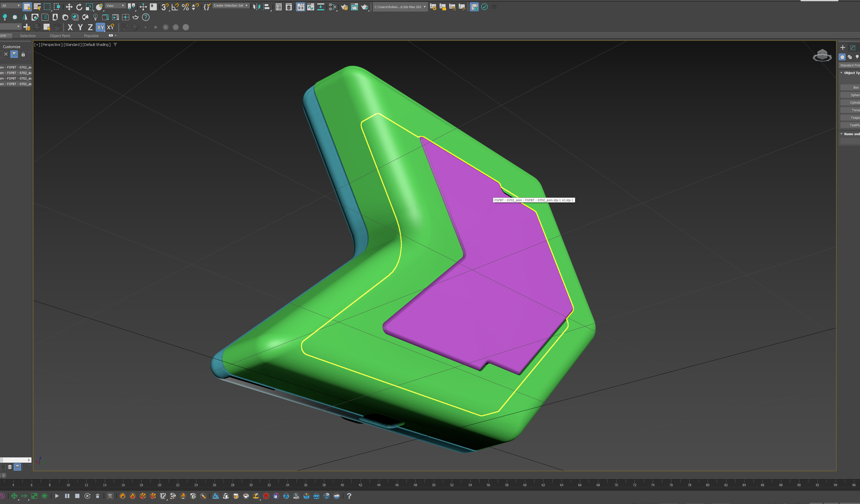The height and width of the screenshot is (504, 860).
Task: Open the All selection filter dropdown
Action: (10, 6)
